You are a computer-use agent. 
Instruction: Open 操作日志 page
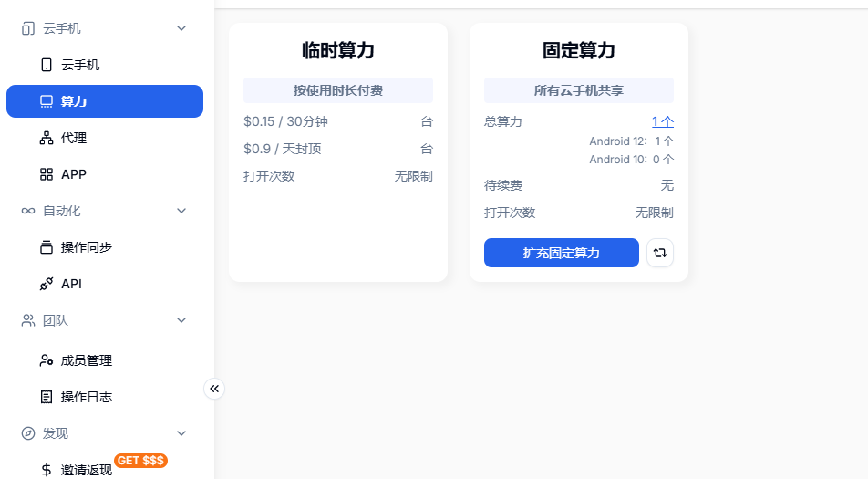105,397
